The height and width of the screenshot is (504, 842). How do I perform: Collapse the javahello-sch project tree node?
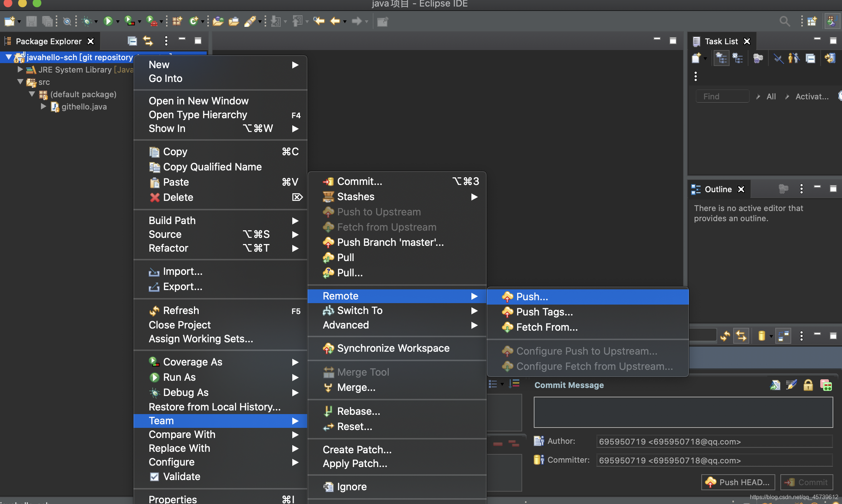8,57
